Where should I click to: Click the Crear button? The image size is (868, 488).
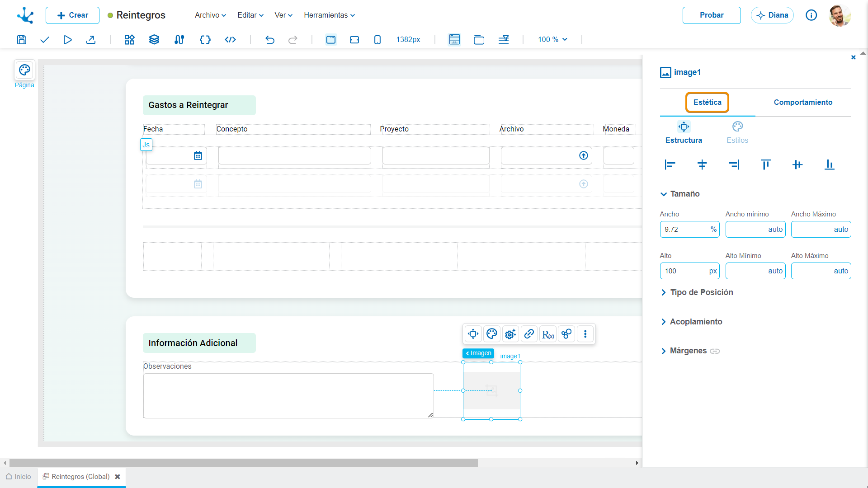tap(72, 15)
